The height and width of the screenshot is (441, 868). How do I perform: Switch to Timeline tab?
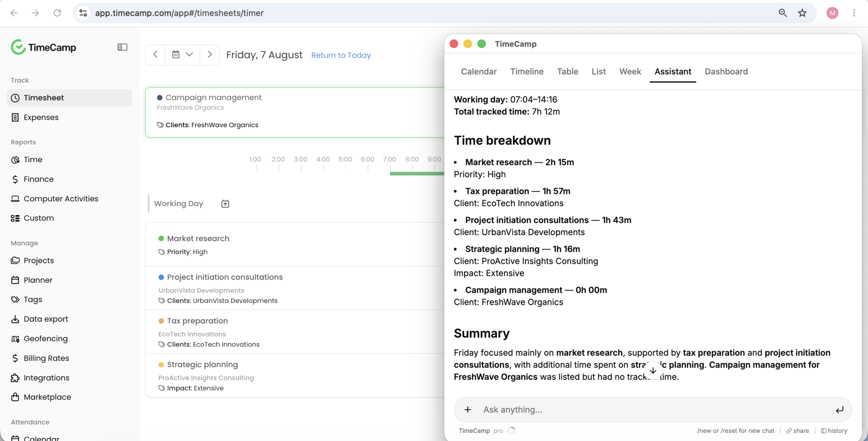point(527,72)
